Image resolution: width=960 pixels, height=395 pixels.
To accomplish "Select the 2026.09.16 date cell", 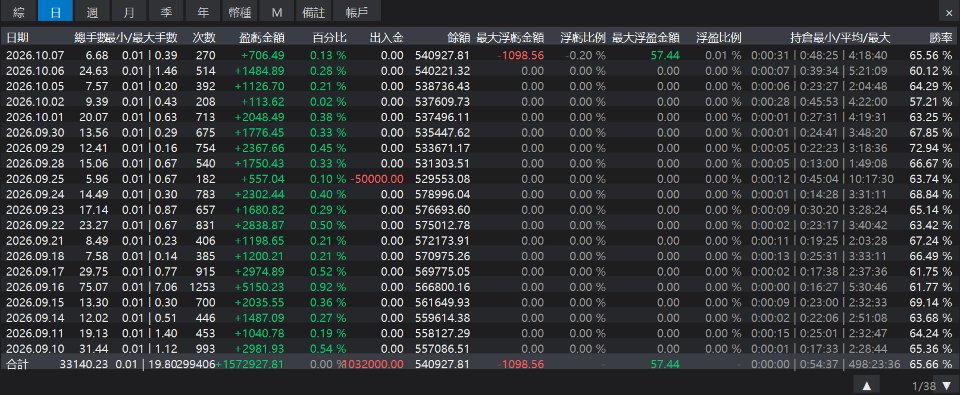I will click(x=36, y=287).
